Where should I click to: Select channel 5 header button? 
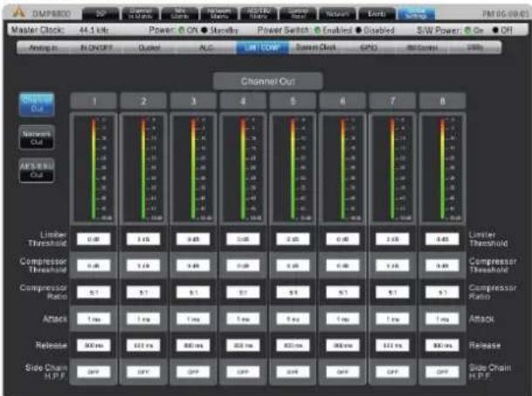tap(293, 101)
